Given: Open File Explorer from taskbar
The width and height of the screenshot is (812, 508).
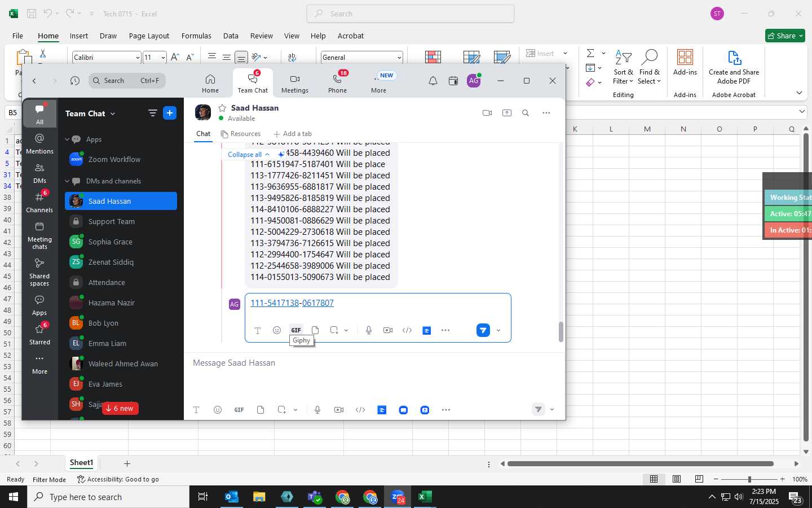Looking at the screenshot, I should click(259, 497).
